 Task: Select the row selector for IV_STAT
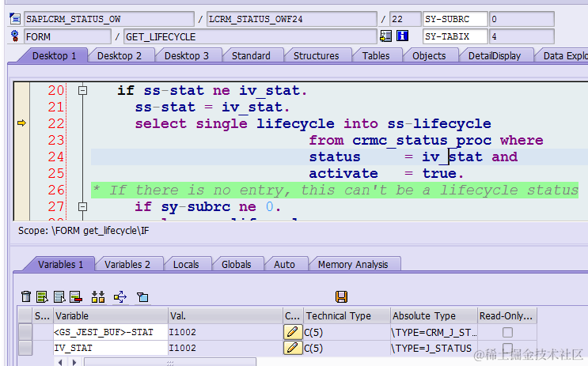tap(25, 348)
